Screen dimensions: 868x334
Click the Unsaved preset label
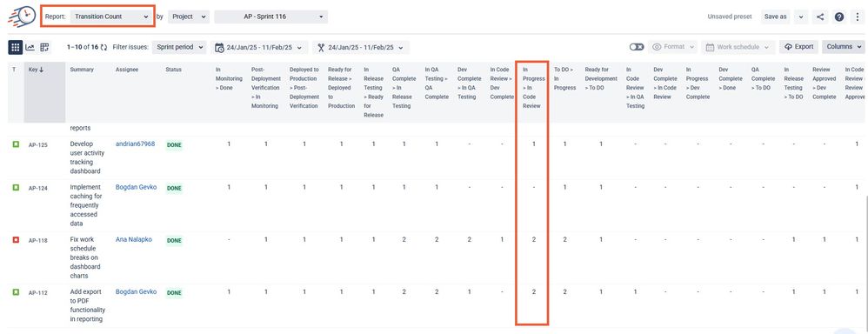click(x=730, y=17)
